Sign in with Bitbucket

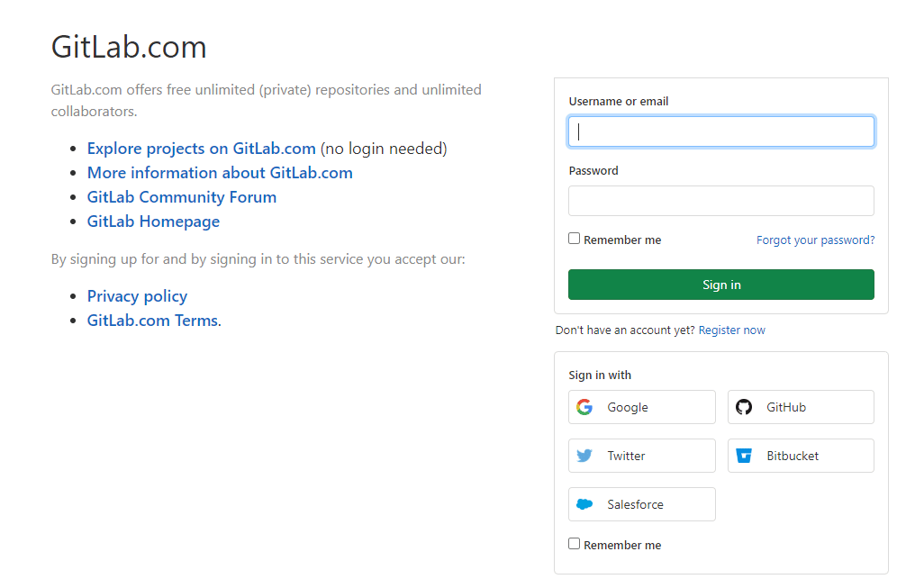[x=800, y=455]
